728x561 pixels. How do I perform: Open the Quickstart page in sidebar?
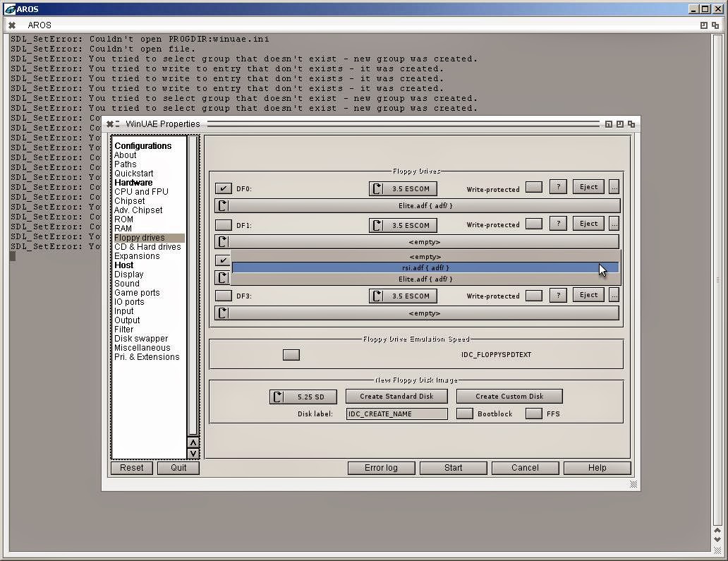coord(134,173)
